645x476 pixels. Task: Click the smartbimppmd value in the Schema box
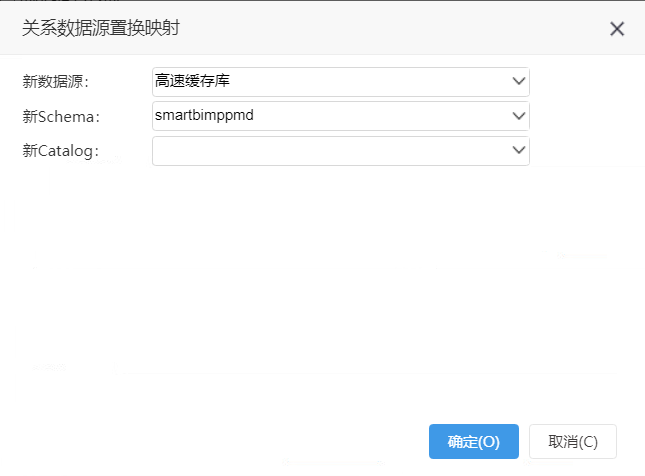[x=204, y=115]
